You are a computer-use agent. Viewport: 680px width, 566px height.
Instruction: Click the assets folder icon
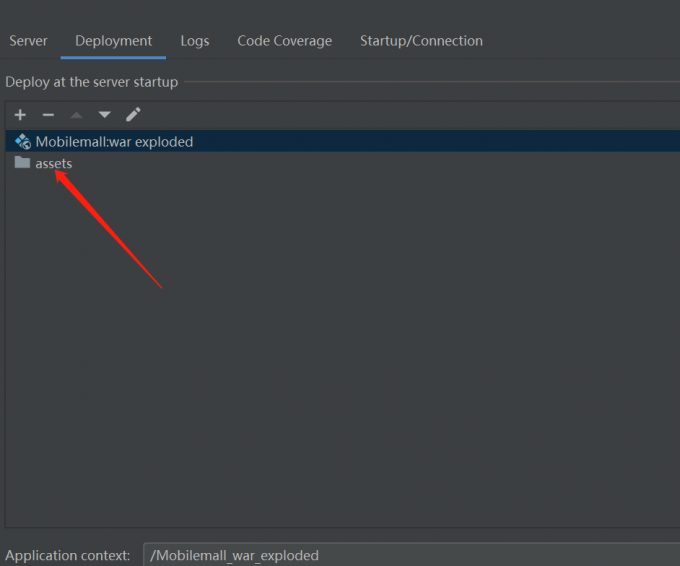click(22, 163)
